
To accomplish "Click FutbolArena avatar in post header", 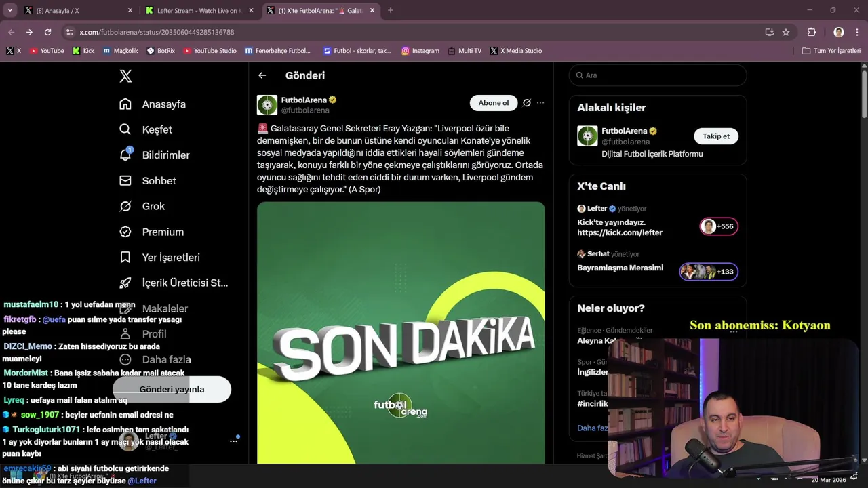I will (267, 105).
